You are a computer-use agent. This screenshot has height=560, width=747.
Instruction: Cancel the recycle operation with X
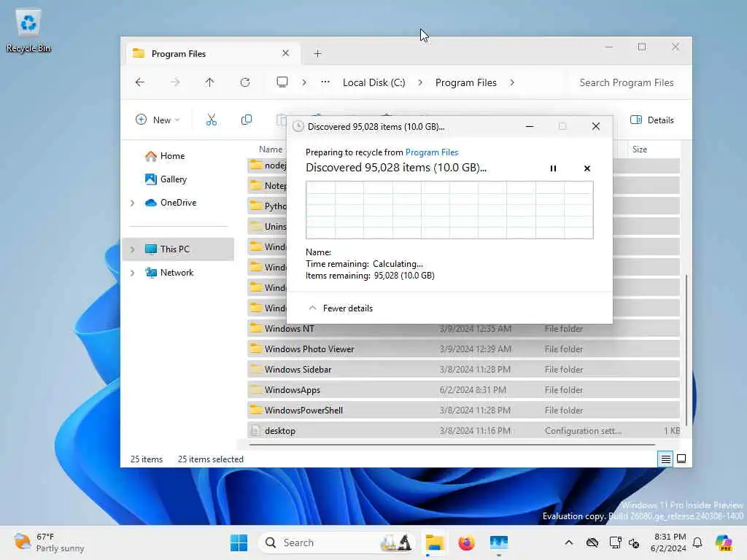[x=587, y=168]
